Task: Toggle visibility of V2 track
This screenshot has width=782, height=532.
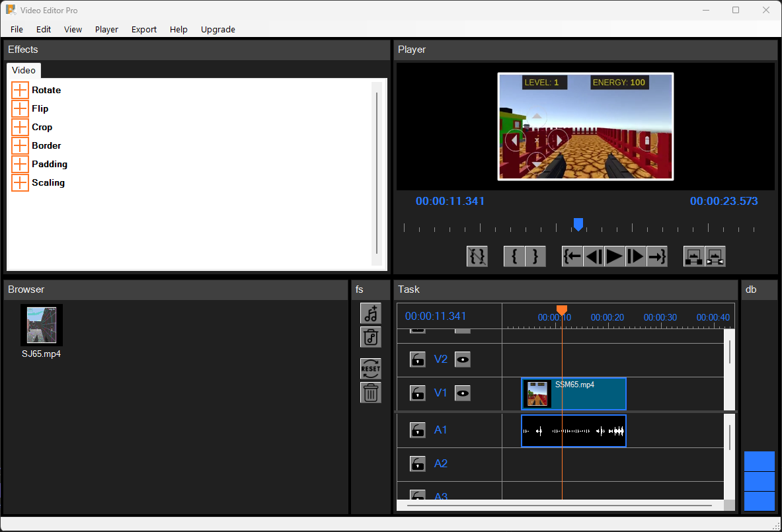Action: coord(463,360)
